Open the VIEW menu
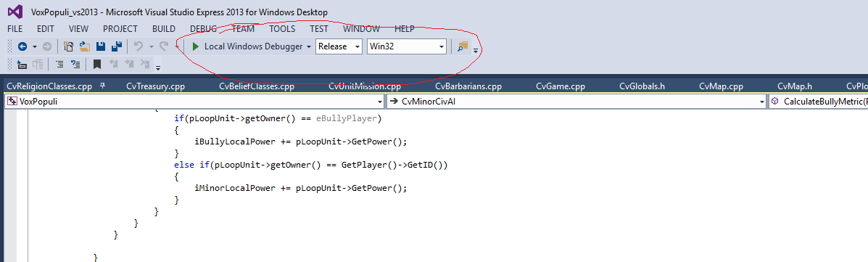 coord(78,29)
